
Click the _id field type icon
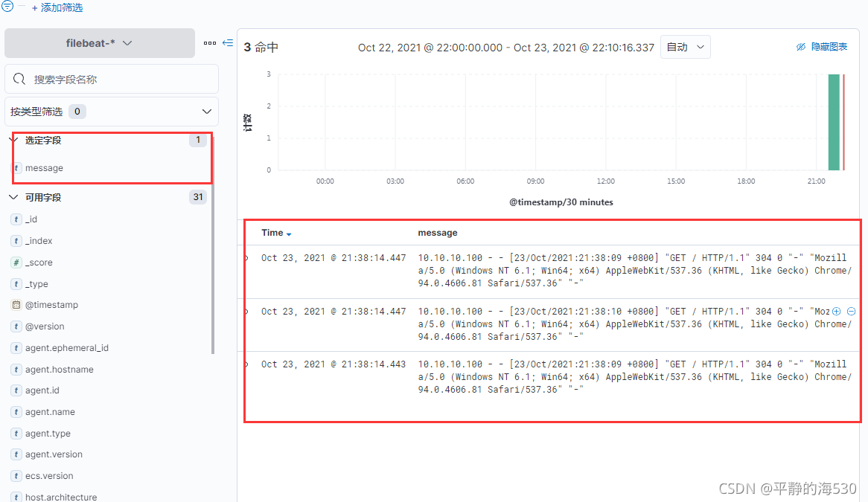coord(16,219)
